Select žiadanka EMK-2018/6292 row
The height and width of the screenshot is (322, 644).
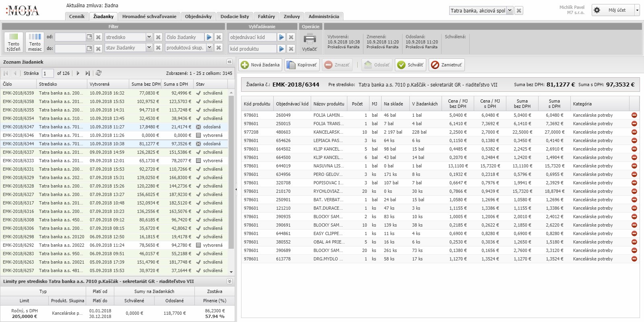[115, 245]
